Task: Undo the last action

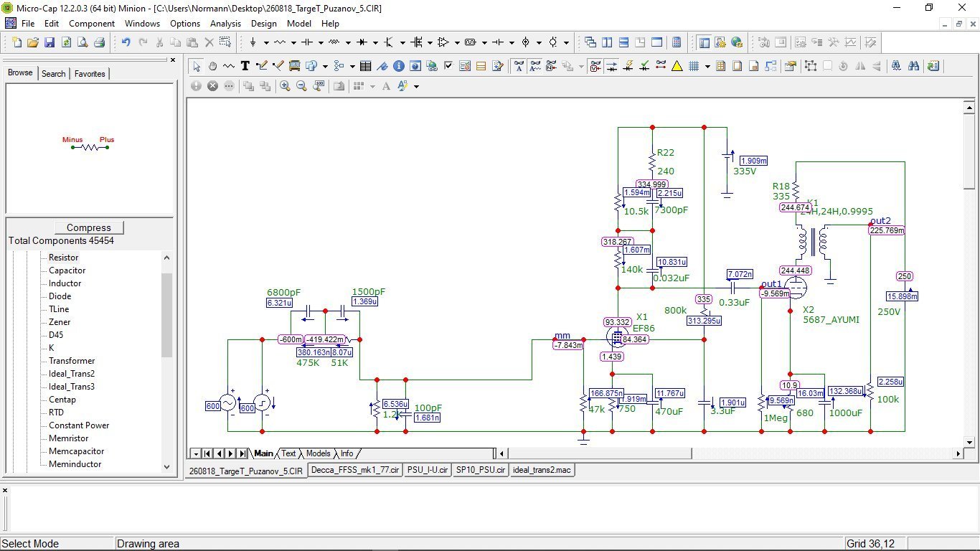Action: point(126,42)
